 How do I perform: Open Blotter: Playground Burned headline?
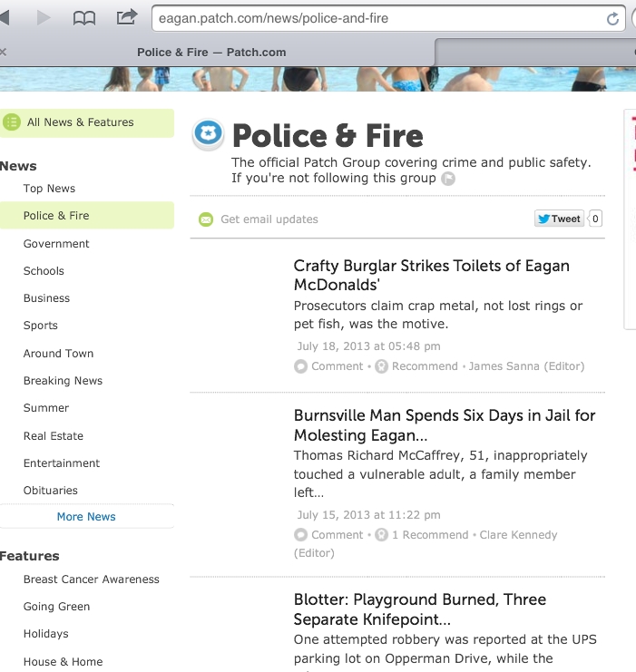point(420,609)
